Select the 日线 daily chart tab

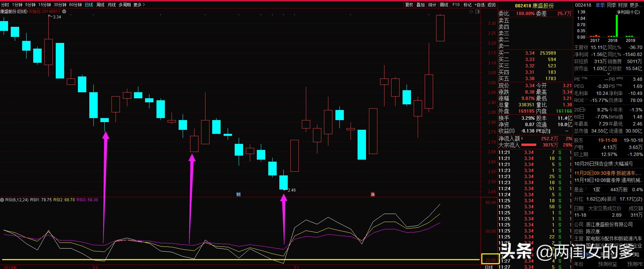pyautogui.click(x=89, y=5)
